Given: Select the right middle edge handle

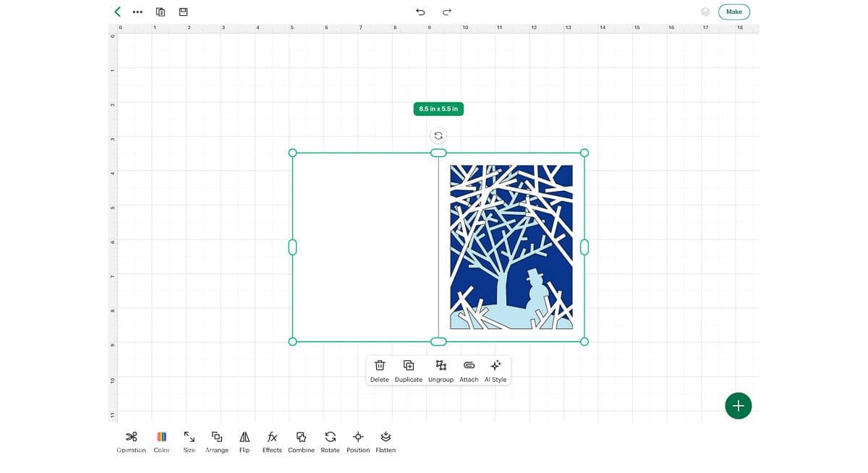Looking at the screenshot, I should [584, 247].
